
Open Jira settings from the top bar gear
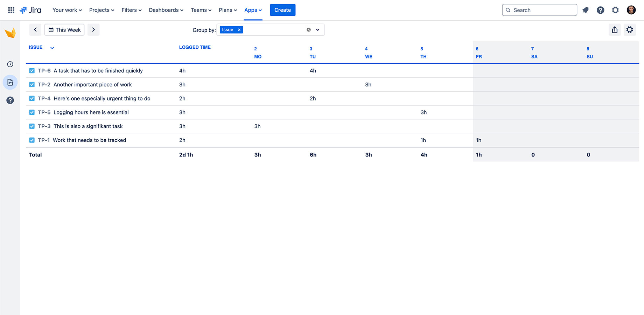616,10
